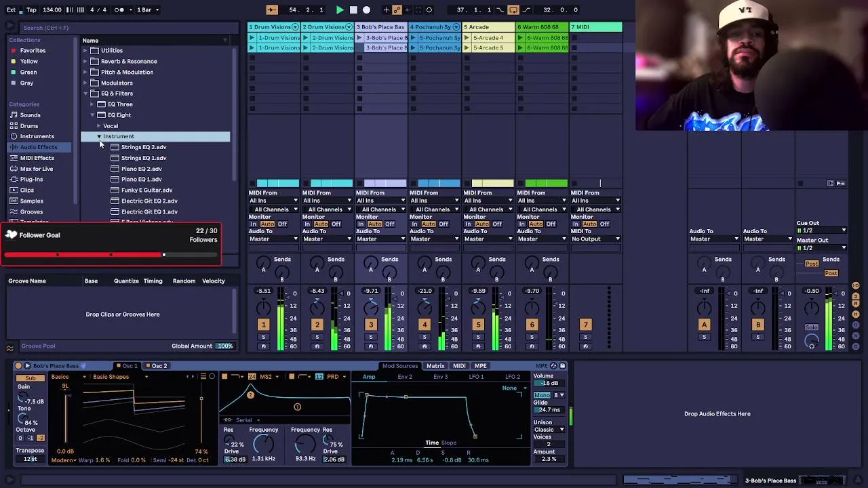This screenshot has height=488, width=868.
Task: Toggle return A activator button
Action: point(704,325)
